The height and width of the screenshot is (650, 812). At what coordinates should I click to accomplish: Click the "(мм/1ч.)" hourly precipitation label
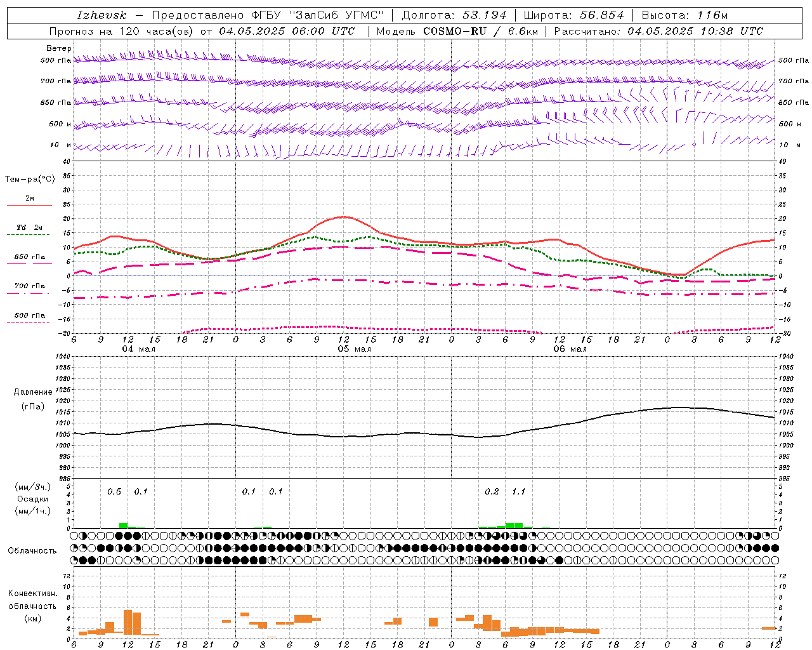point(33,511)
